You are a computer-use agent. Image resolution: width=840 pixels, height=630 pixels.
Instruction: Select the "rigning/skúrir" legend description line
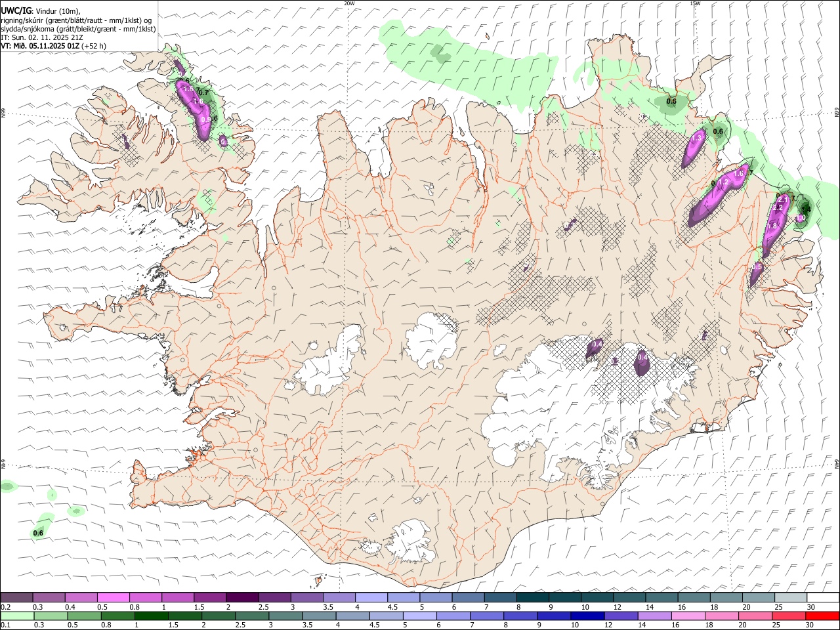tap(77, 20)
